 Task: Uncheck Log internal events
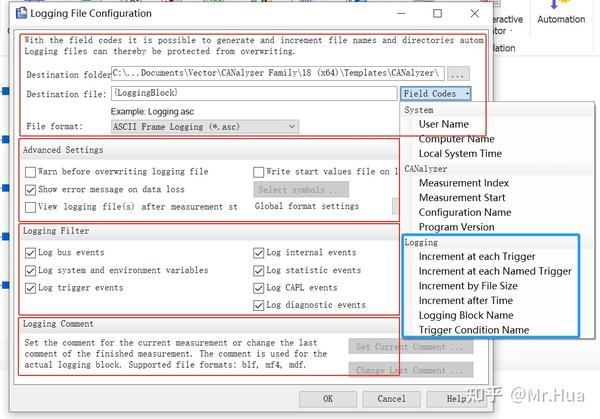coord(259,253)
